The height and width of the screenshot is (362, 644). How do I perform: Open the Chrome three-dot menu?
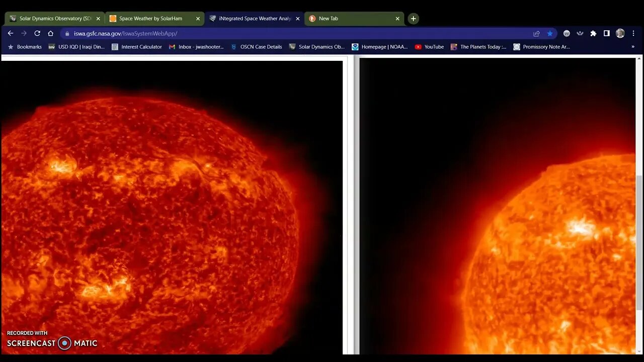(x=633, y=34)
